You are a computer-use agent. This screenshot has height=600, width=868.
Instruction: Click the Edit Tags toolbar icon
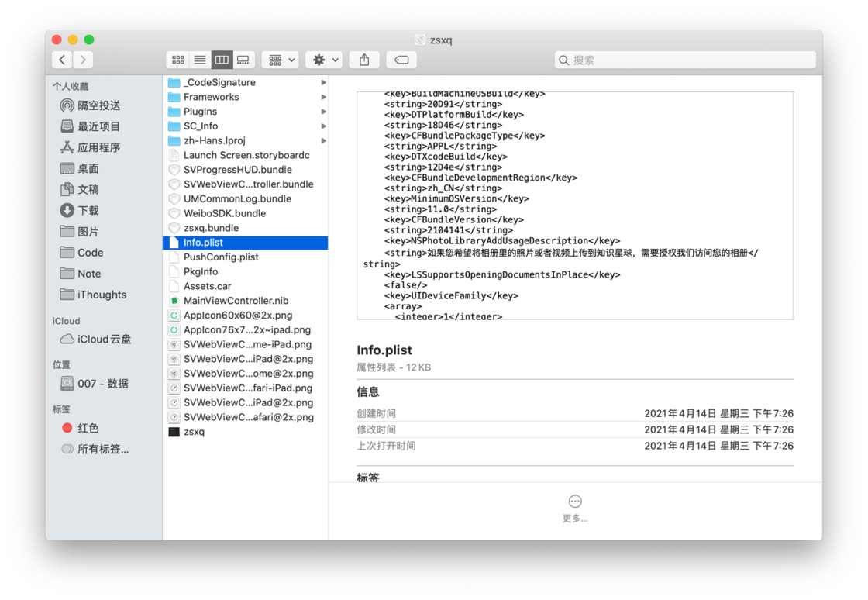[x=402, y=60]
